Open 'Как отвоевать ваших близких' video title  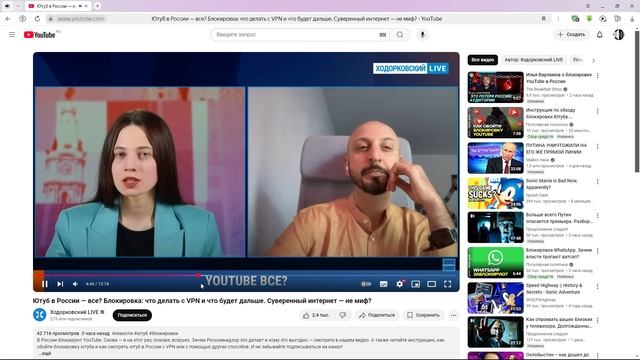[559, 322]
